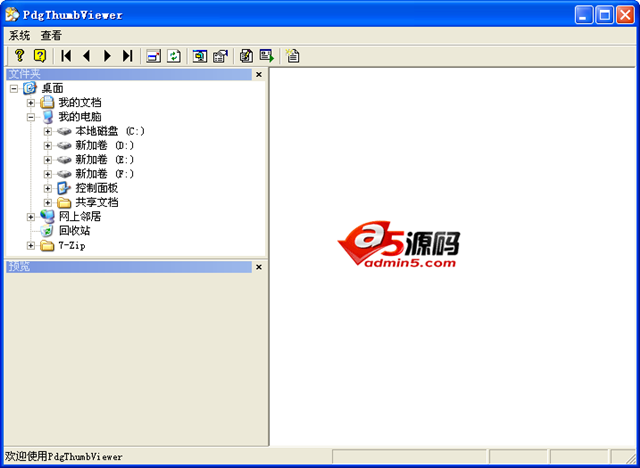Click the edit notepad with pencil icon
640x468 pixels.
click(x=246, y=55)
